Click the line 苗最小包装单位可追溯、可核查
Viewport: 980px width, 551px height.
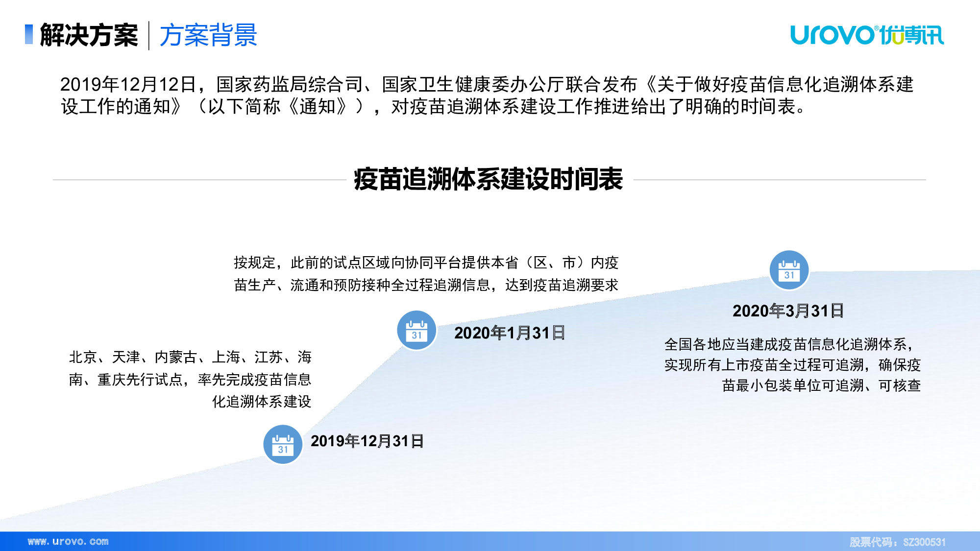click(x=821, y=385)
